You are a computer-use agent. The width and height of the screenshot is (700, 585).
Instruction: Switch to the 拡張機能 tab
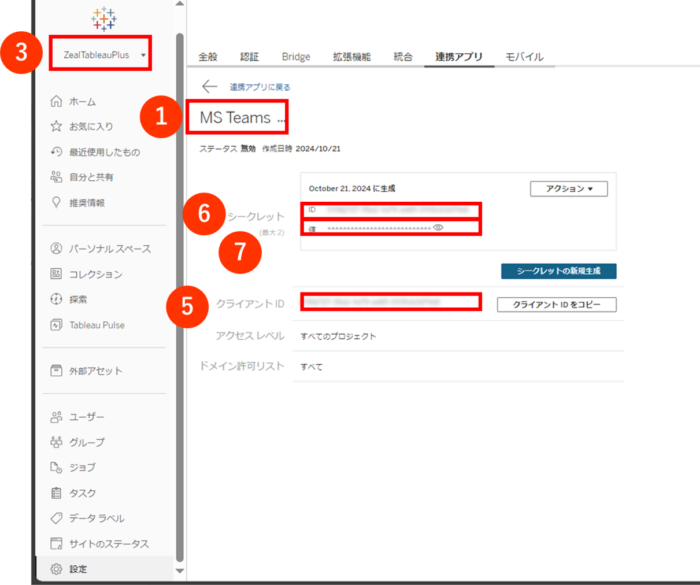(352, 57)
